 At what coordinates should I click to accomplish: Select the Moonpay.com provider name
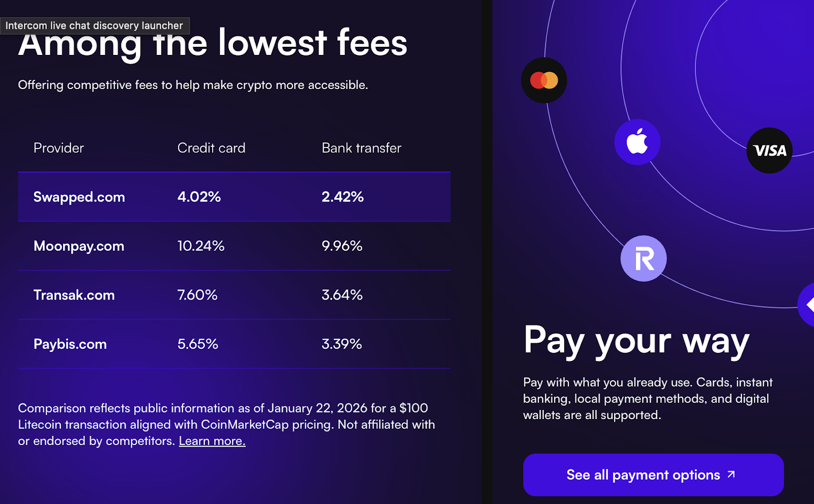click(x=79, y=246)
